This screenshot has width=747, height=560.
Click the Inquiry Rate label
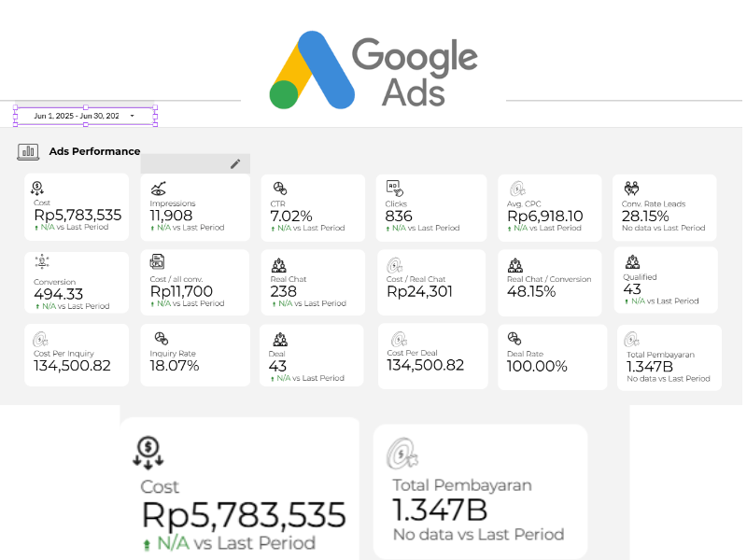(173, 354)
